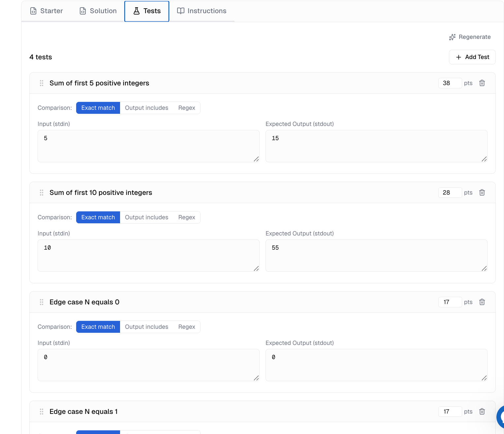Viewport: 504px width, 434px height.
Task: Edit points for 'Edge case N equals 0'
Action: [x=450, y=302]
